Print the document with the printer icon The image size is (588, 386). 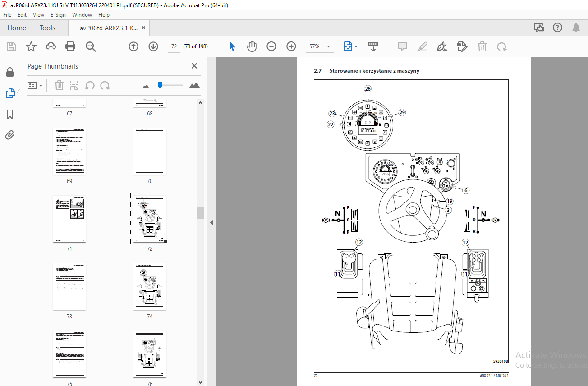point(70,46)
